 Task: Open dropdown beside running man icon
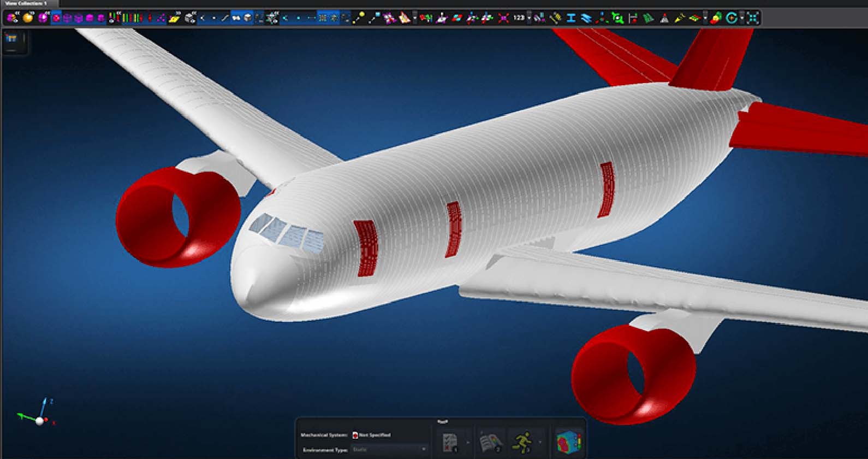(x=540, y=442)
